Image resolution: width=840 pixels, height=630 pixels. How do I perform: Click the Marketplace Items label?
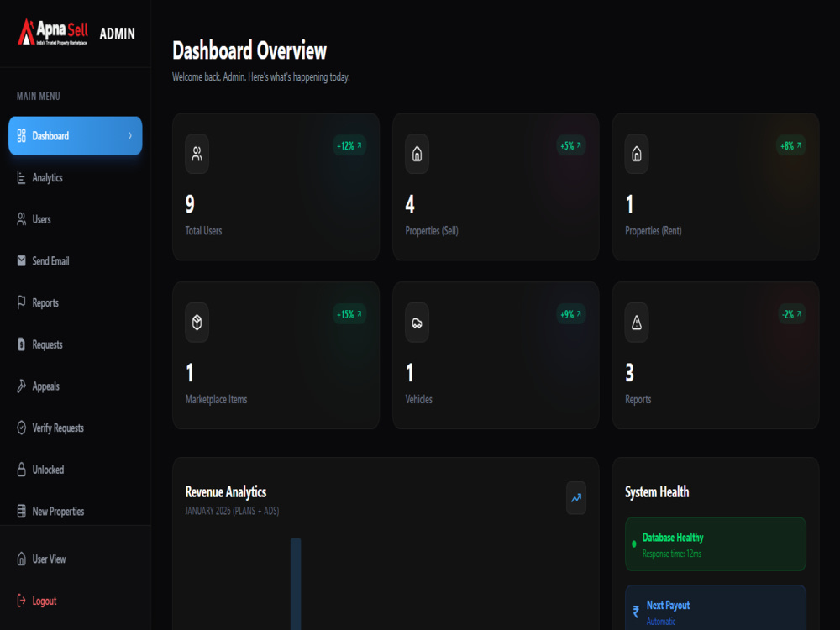pyautogui.click(x=216, y=399)
